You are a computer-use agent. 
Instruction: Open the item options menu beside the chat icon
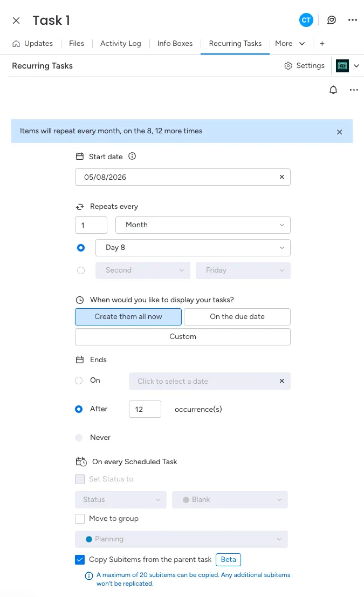353,20
